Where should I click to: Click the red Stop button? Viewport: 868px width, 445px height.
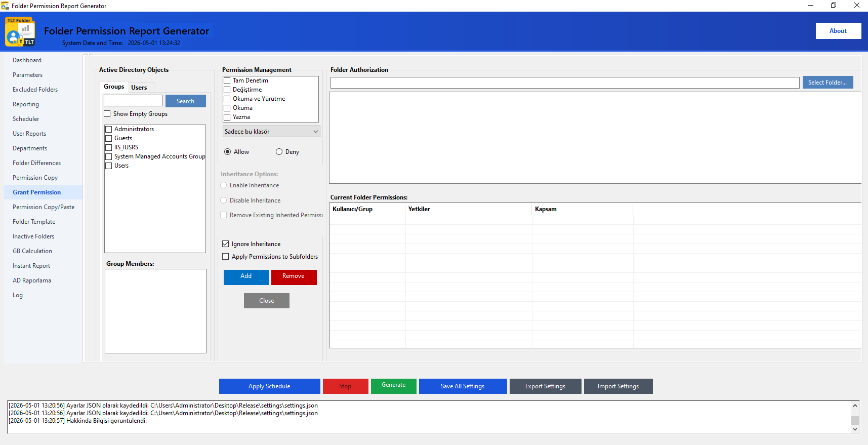click(345, 386)
